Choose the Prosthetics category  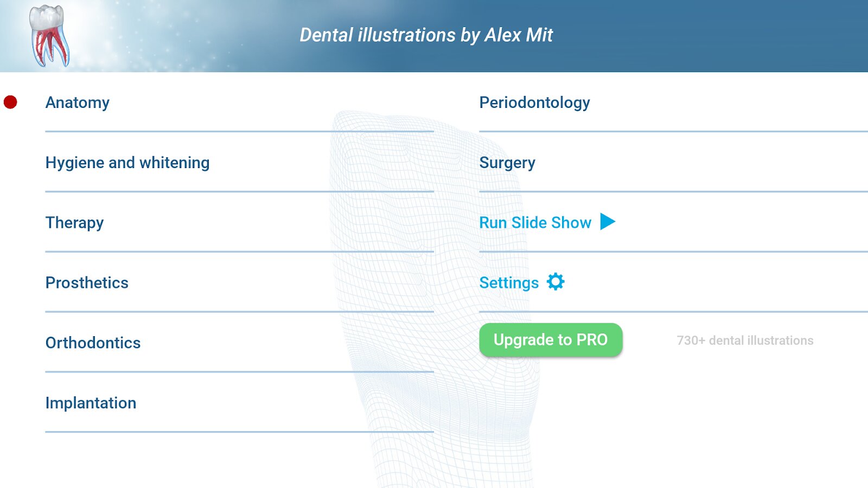coord(87,282)
